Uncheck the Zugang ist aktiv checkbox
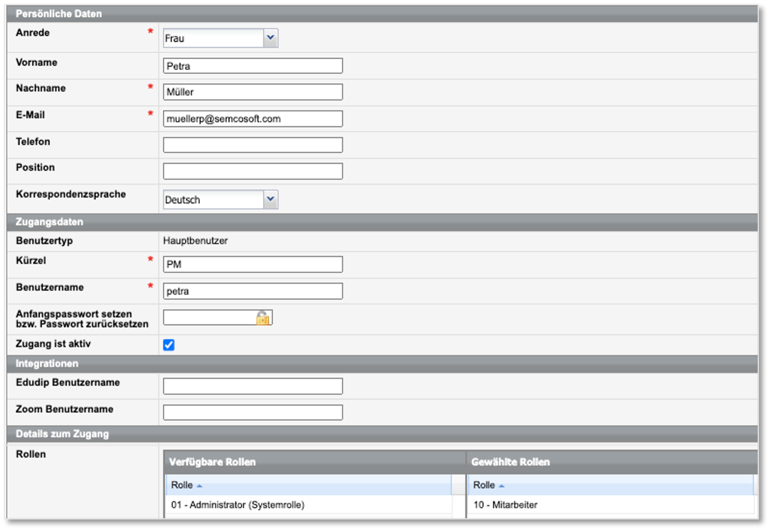The height and width of the screenshot is (532, 772). pyautogui.click(x=169, y=345)
